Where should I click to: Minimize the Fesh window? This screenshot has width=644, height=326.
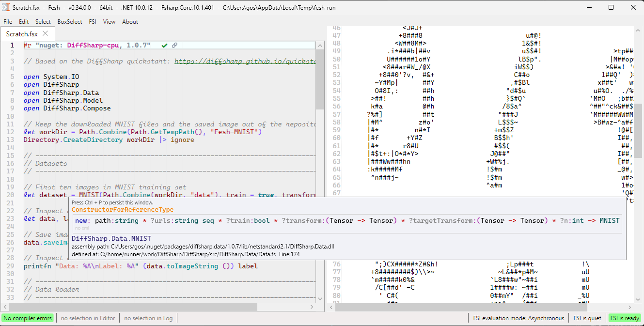[x=590, y=7]
